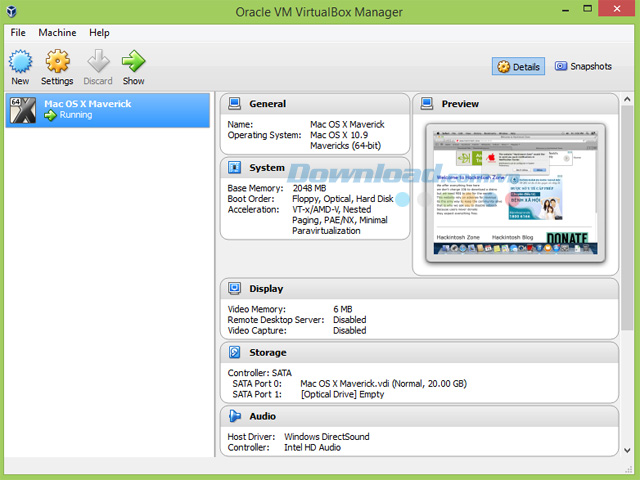This screenshot has width=640, height=480.
Task: Click '[Optical Drive] Empty' entry
Action: tap(342, 394)
